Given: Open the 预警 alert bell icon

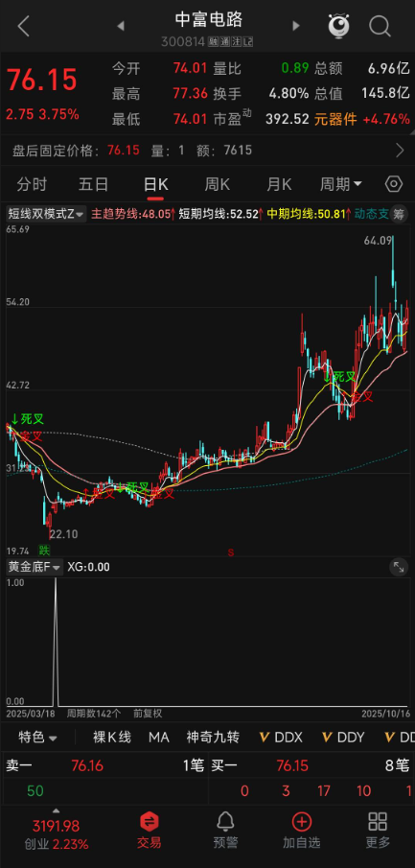Looking at the screenshot, I should [x=225, y=831].
